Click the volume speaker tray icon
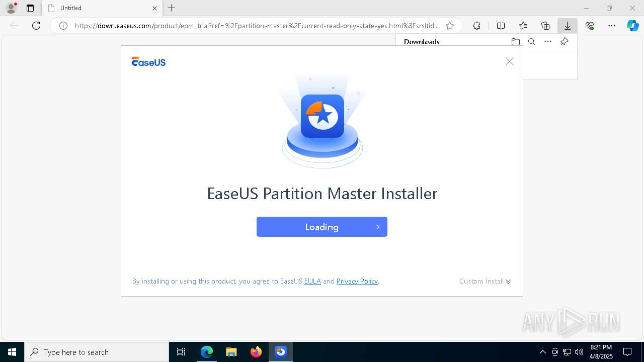 click(579, 352)
